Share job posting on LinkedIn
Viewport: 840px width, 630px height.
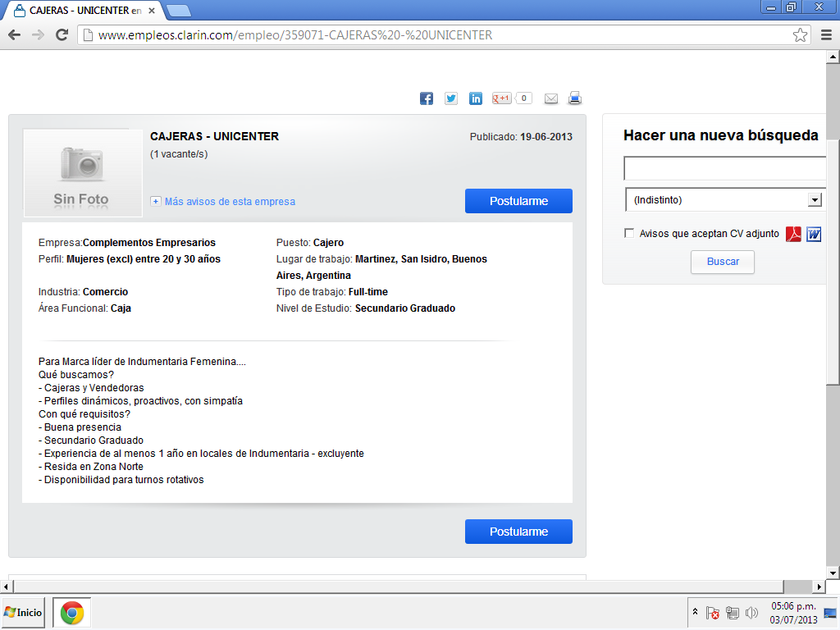pyautogui.click(x=476, y=98)
